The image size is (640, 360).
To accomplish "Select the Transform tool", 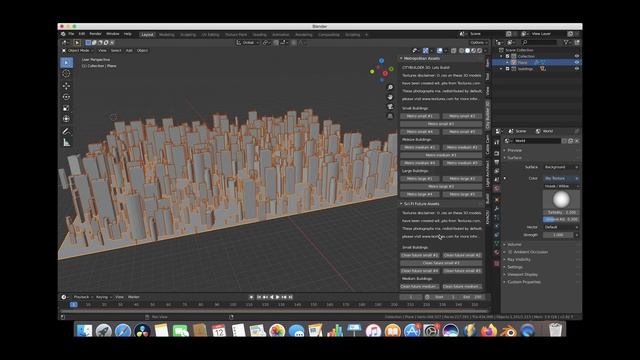I will pyautogui.click(x=66, y=119).
